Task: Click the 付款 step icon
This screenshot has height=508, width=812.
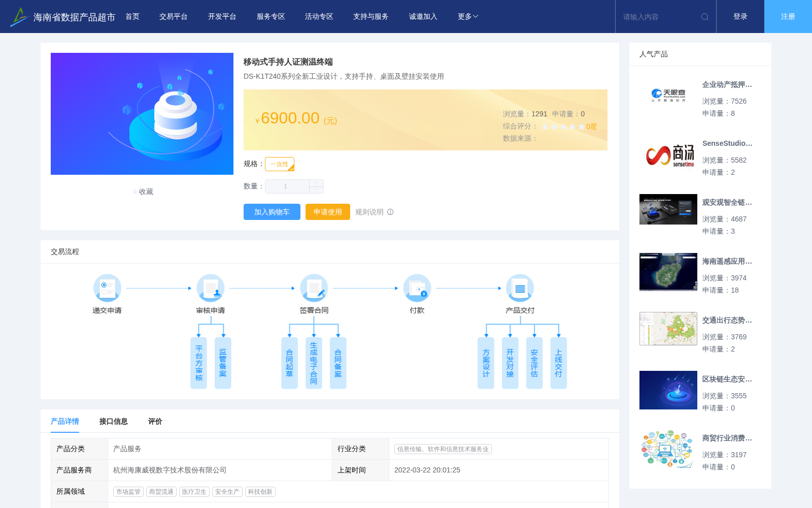Action: 417,288
